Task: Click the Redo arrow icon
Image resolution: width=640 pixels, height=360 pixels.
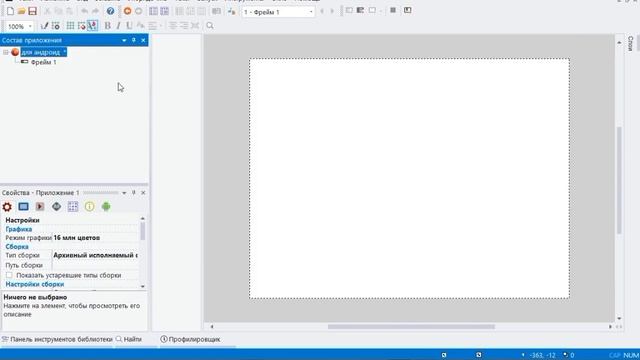Action: pos(96,11)
